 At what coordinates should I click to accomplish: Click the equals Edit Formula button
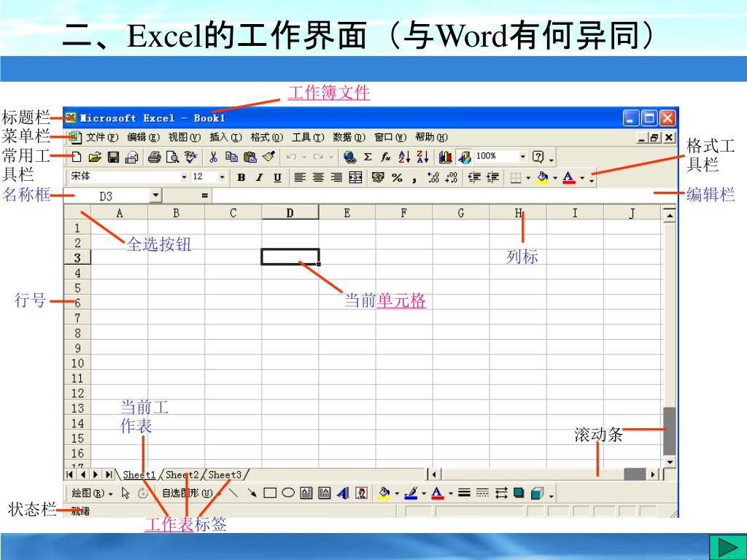pyautogui.click(x=205, y=195)
